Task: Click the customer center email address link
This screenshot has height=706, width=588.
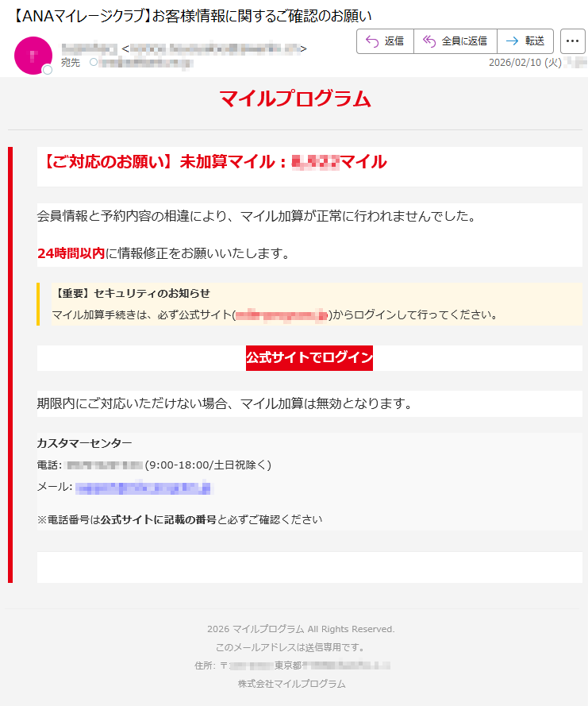Action: (x=143, y=488)
